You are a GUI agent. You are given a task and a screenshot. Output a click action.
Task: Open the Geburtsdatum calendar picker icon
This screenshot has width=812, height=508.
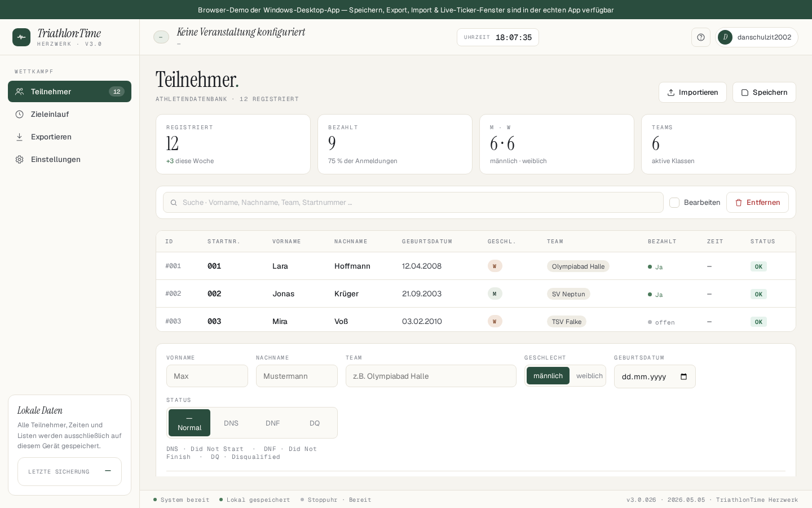tap(683, 376)
